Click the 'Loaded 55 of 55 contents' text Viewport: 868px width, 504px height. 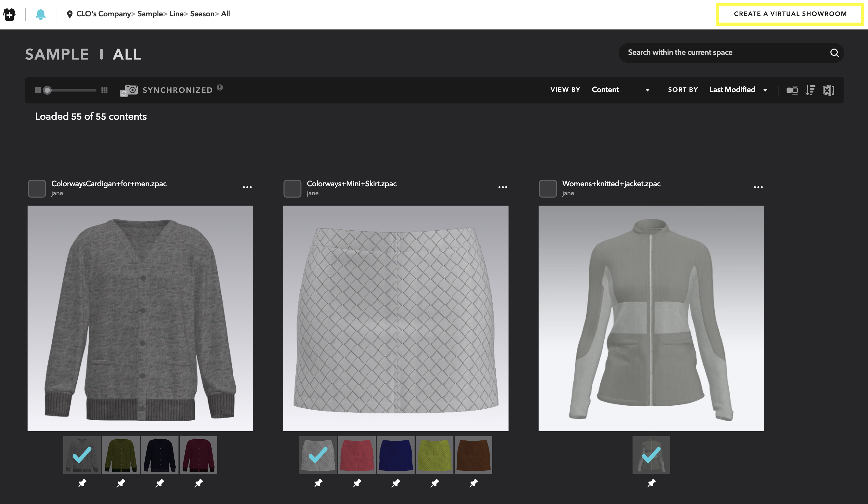[x=91, y=117]
